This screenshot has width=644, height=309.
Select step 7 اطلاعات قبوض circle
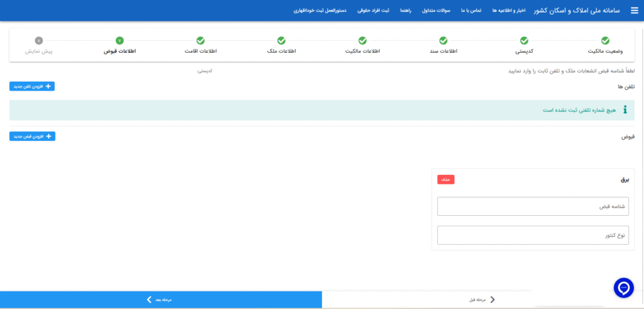pyautogui.click(x=119, y=41)
